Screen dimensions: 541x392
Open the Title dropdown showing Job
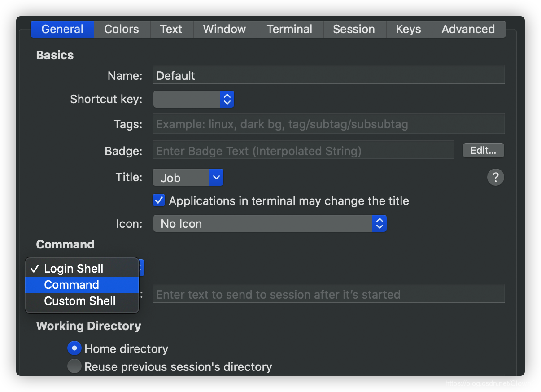point(188,178)
